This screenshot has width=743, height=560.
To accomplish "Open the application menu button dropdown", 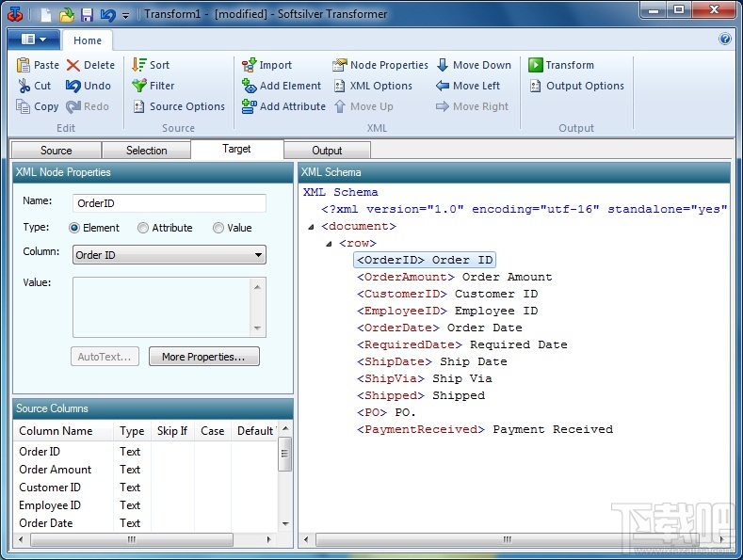I will click(x=34, y=40).
